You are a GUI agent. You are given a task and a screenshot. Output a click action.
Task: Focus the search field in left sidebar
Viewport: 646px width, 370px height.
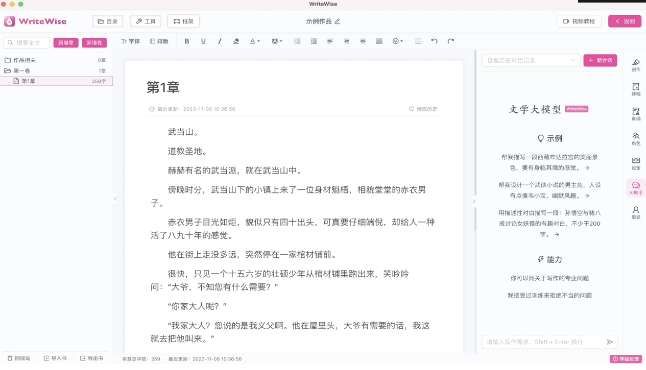27,42
